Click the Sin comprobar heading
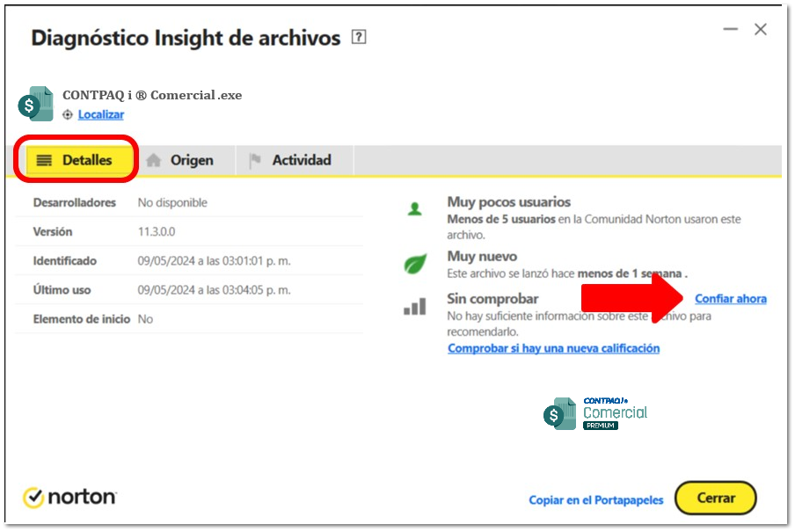 492,299
